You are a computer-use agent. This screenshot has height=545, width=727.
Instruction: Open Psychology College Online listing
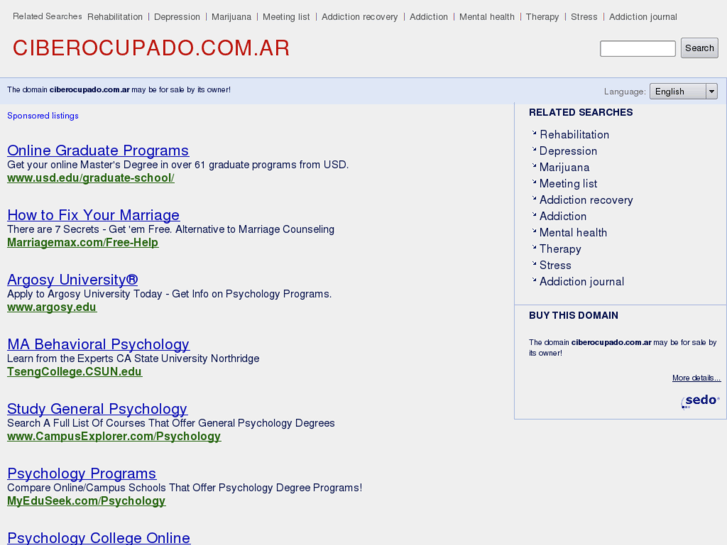pyautogui.click(x=98, y=538)
